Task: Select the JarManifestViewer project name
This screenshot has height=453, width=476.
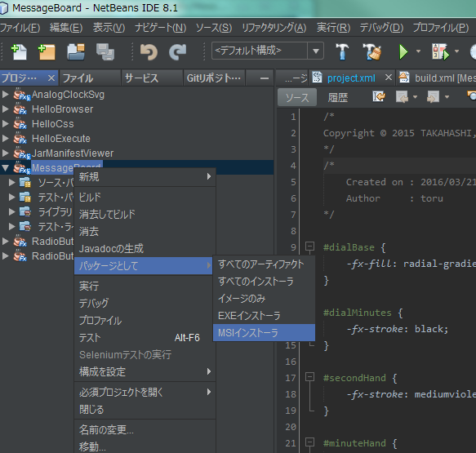Action: [x=73, y=153]
